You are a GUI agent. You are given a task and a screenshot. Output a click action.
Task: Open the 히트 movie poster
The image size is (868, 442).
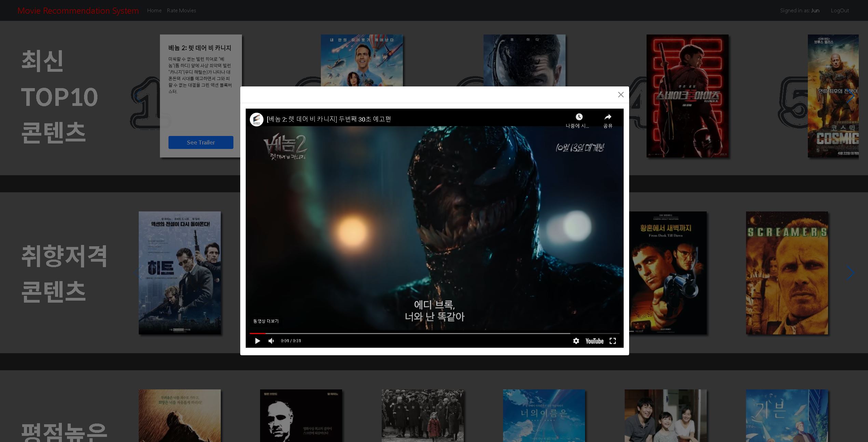[180, 273]
